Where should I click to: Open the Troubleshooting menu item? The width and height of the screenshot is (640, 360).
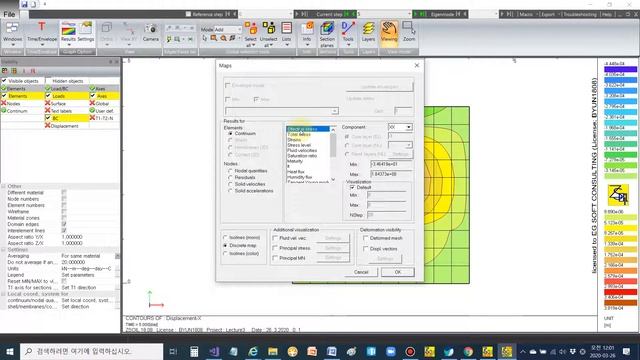pyautogui.click(x=580, y=14)
